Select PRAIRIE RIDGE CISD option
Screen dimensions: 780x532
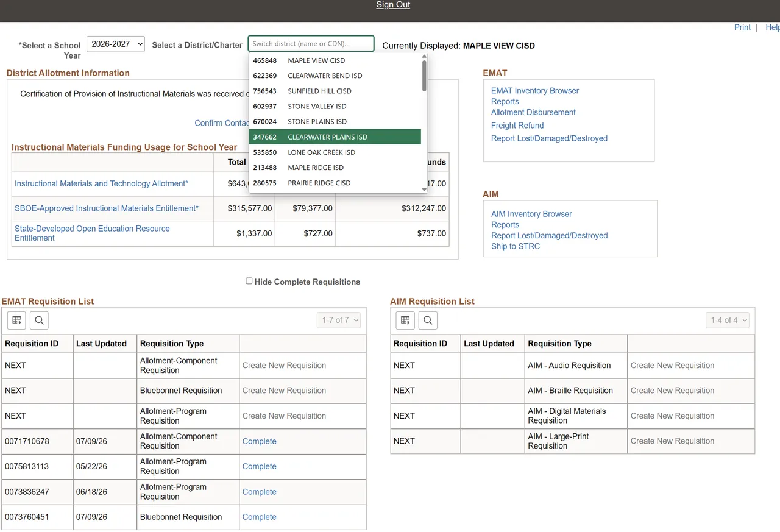click(x=335, y=183)
